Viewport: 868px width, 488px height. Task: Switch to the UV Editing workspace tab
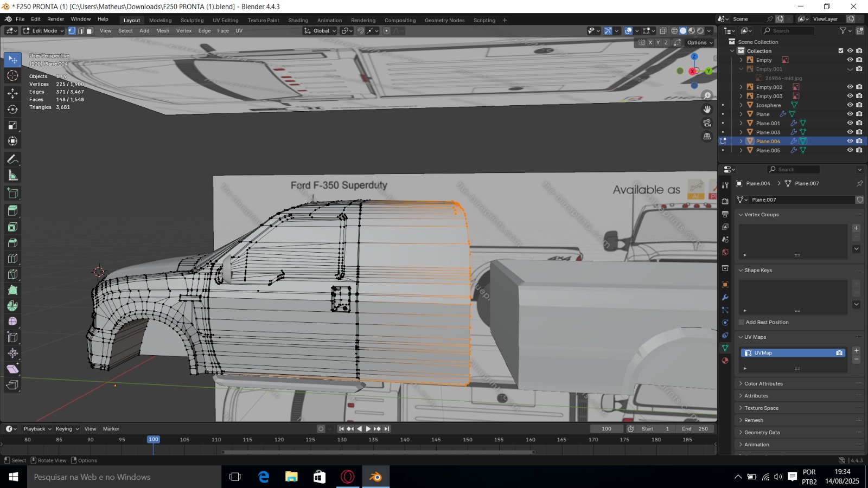tap(226, 21)
